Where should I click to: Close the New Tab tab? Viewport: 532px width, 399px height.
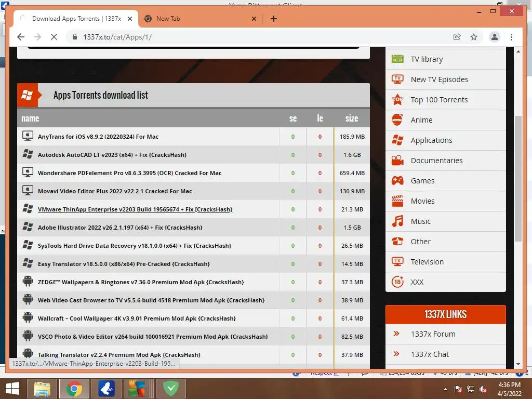coord(254,19)
